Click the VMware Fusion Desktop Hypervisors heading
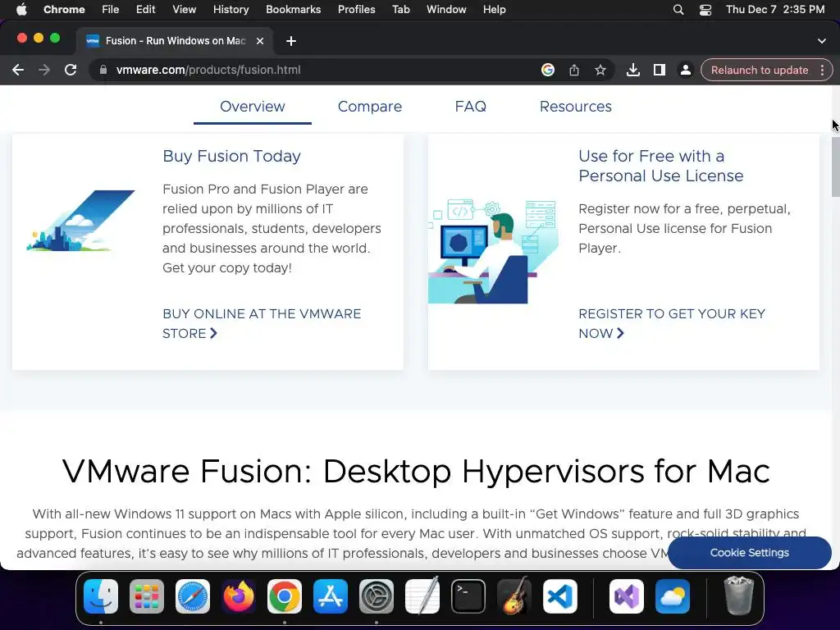Image resolution: width=840 pixels, height=630 pixels. (x=416, y=472)
